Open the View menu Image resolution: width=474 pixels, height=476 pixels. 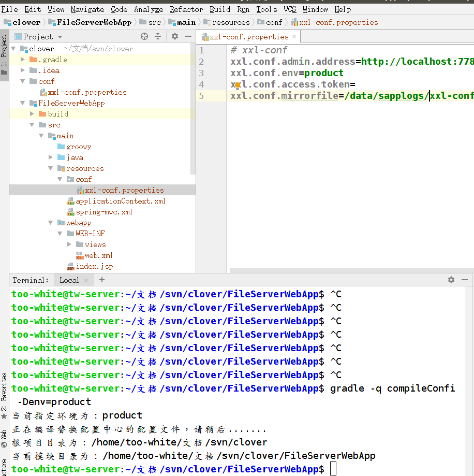pyautogui.click(x=56, y=9)
